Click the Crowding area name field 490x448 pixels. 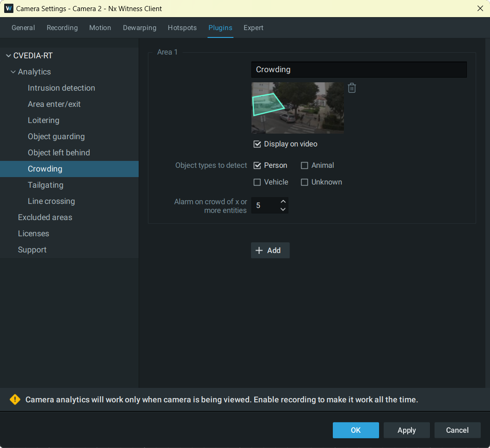point(359,69)
